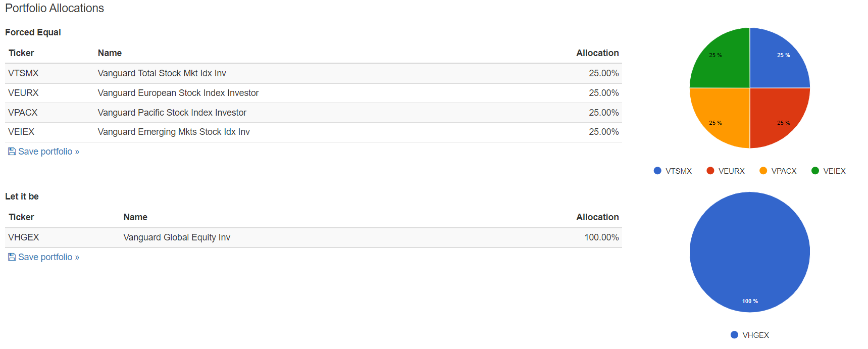Image resolution: width=868 pixels, height=349 pixels.
Task: Click the orange VPACX legend dot
Action: (x=763, y=171)
